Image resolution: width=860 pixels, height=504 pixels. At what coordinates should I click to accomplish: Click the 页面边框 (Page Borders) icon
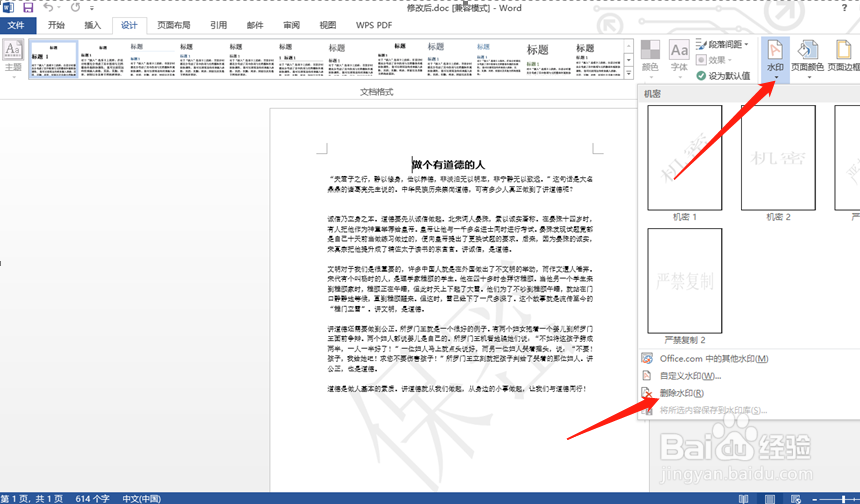point(844,50)
